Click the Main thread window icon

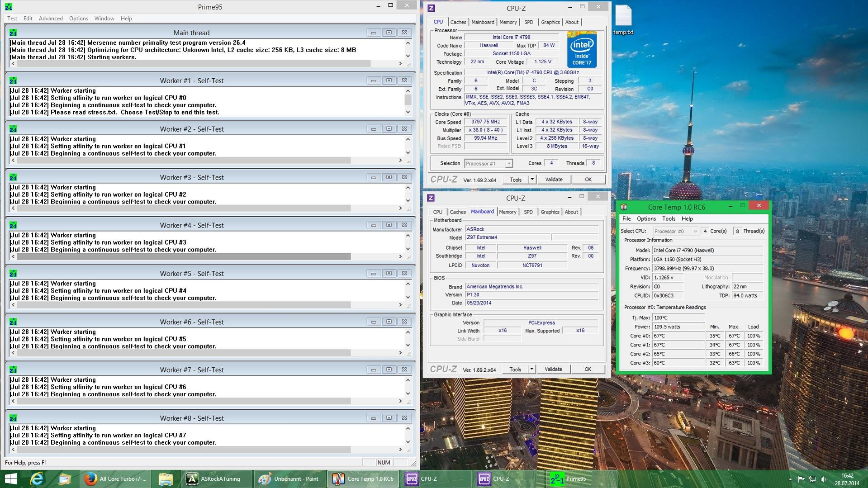click(13, 33)
